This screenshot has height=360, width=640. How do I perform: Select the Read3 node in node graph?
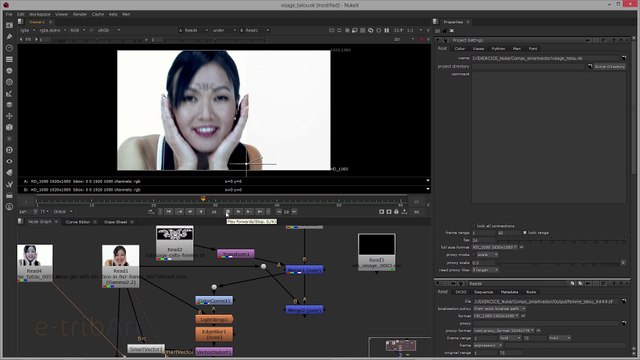377,251
